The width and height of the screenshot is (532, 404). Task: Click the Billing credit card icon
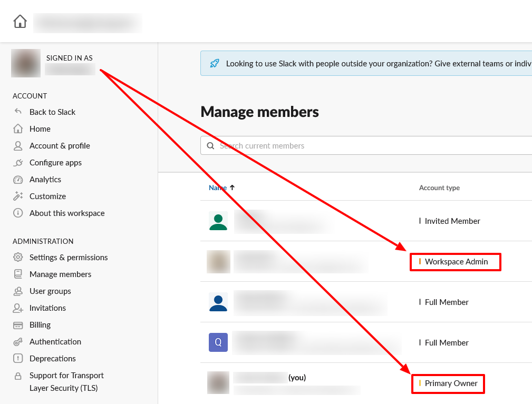tap(18, 326)
